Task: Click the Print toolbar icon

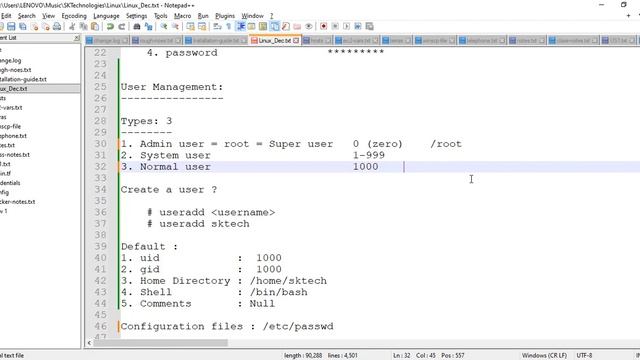Action: click(x=57, y=27)
